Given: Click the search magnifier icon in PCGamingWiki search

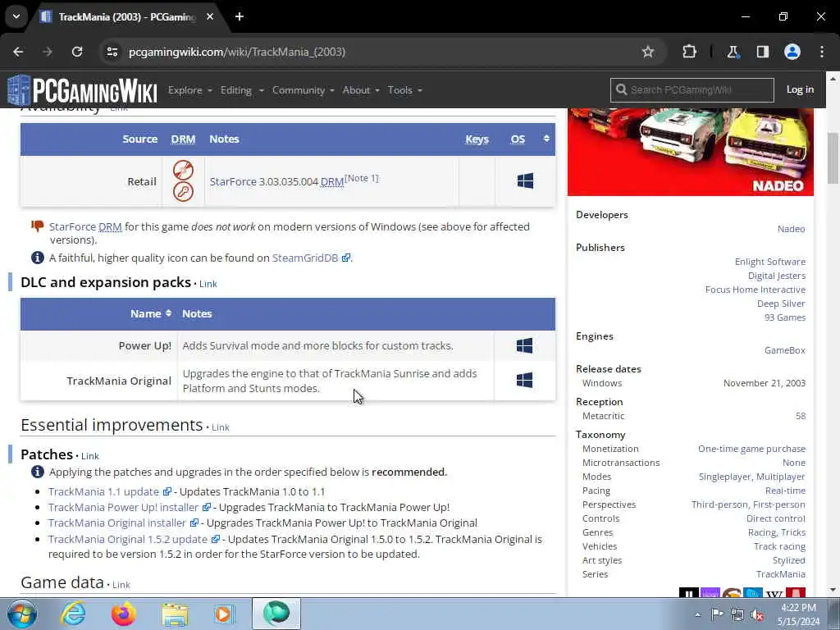Looking at the screenshot, I should click(622, 89).
